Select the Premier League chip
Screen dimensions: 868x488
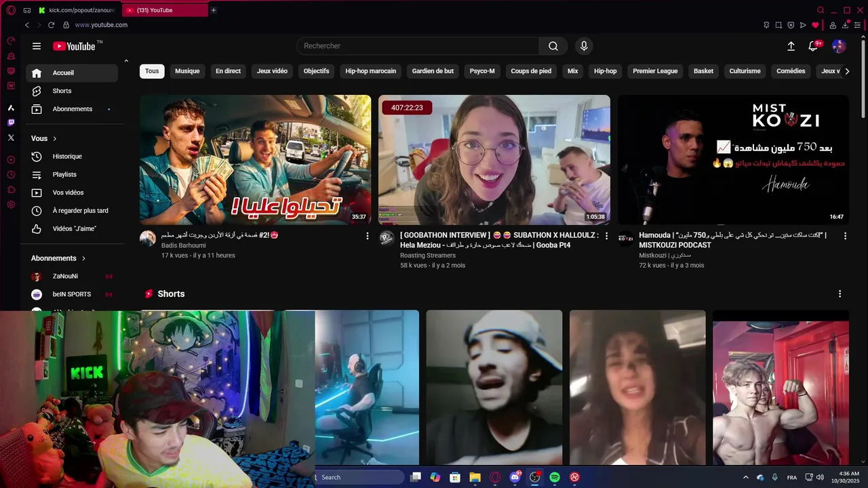pyautogui.click(x=655, y=71)
